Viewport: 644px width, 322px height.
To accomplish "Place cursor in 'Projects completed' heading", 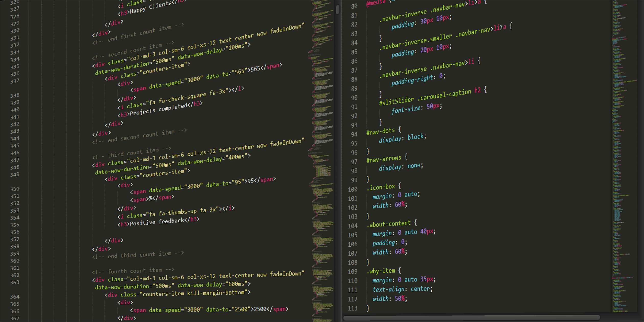I will [158, 109].
